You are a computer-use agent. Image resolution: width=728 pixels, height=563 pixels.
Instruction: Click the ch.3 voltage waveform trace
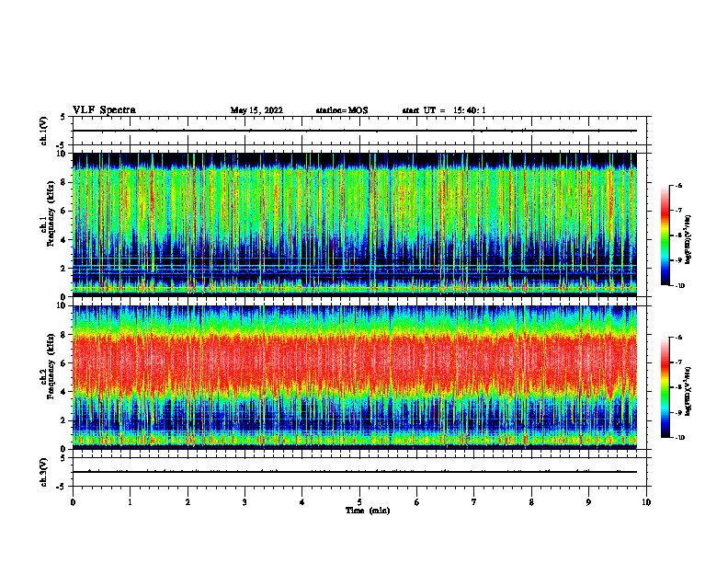click(354, 472)
